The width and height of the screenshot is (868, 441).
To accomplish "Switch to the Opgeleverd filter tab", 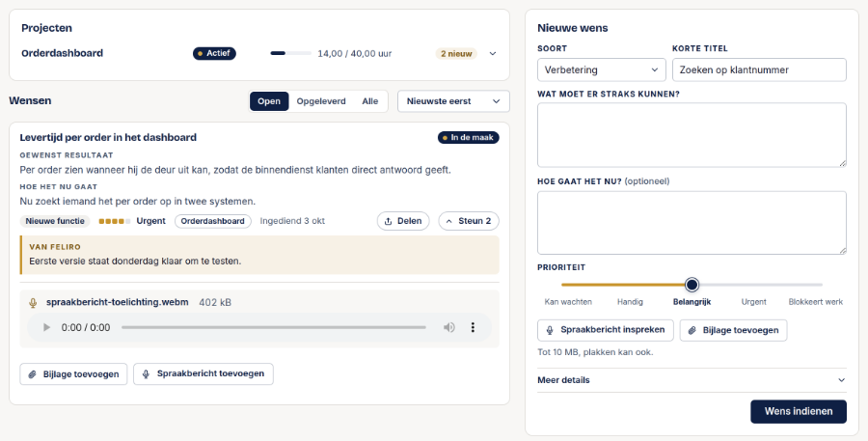I will pos(321,101).
